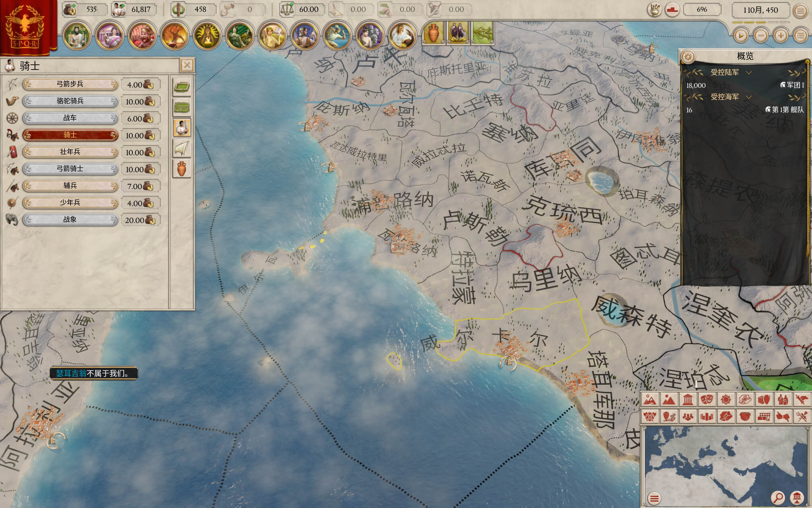The width and height of the screenshot is (812, 508).
Task: Select the 弓箭步兵 unit entry
Action: point(70,84)
